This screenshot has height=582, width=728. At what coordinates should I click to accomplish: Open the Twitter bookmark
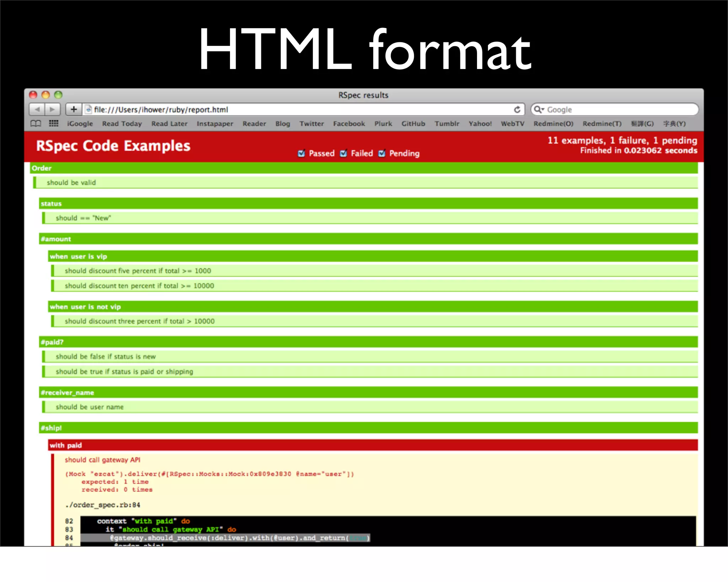[x=311, y=124]
